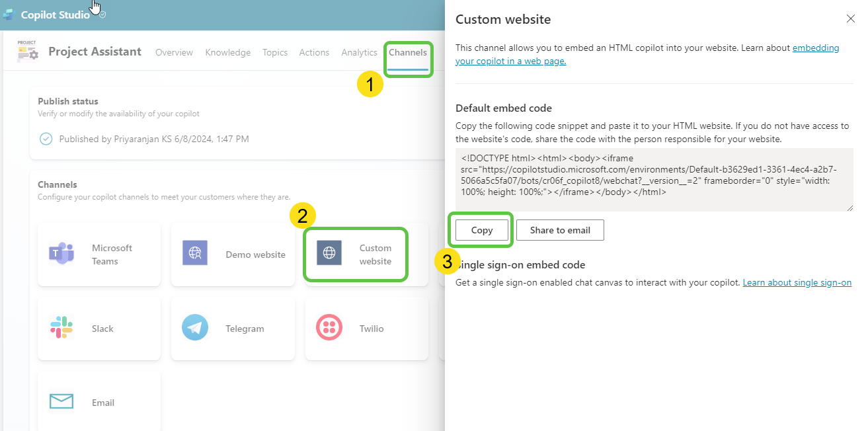Switch to the Analytics tab
The height and width of the screenshot is (431, 868).
(x=359, y=52)
